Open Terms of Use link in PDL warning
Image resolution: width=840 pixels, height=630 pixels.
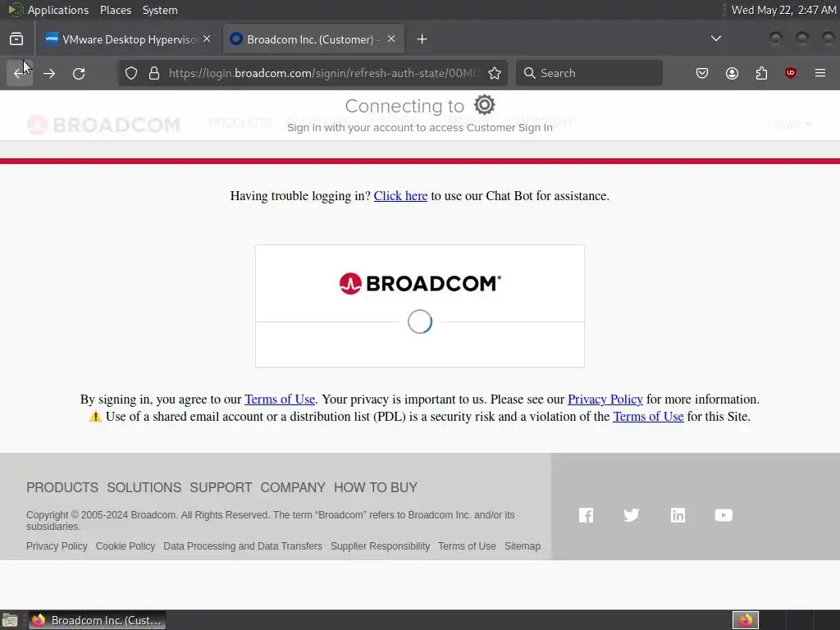click(x=648, y=417)
